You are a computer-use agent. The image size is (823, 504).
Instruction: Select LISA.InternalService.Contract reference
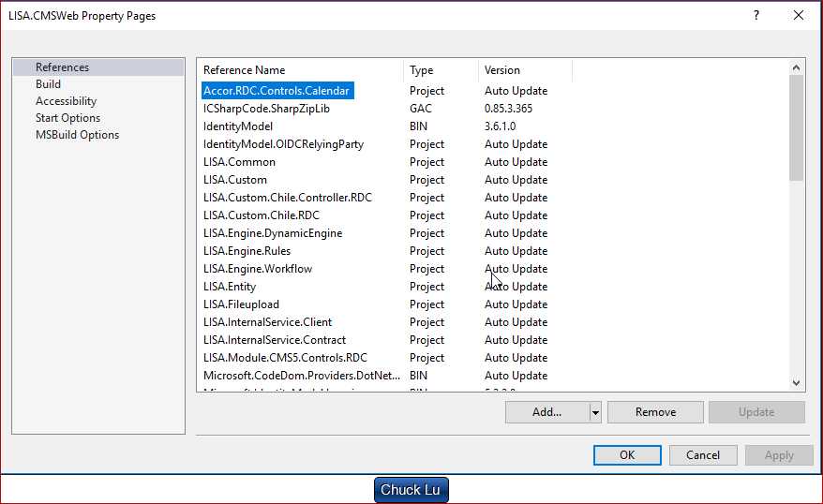point(275,340)
